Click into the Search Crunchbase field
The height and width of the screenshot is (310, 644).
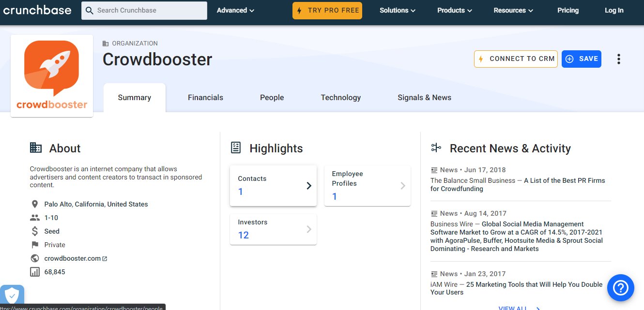coord(144,10)
